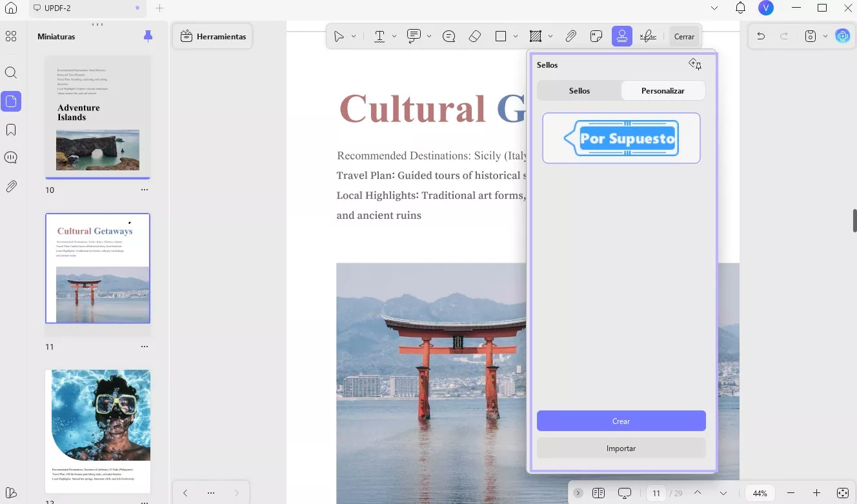857x504 pixels.
Task: Go to previous view arrow bottom left
Action: pos(185,493)
